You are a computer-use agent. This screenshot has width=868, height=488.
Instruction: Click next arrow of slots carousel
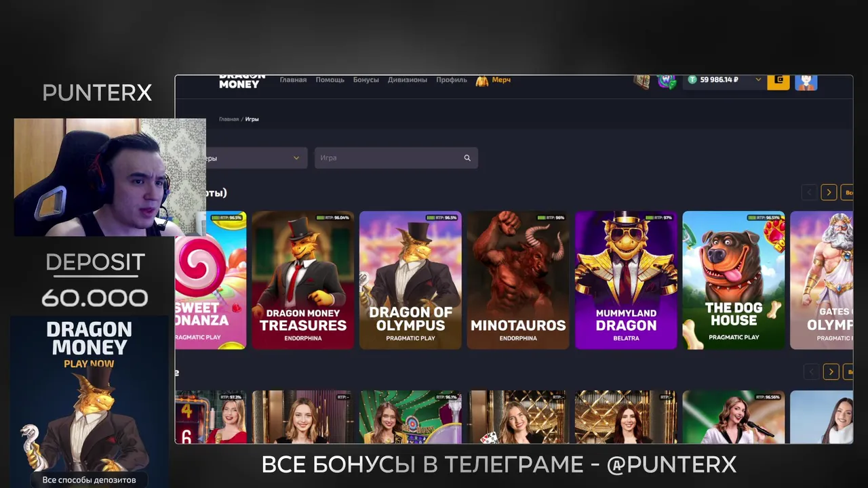click(829, 192)
